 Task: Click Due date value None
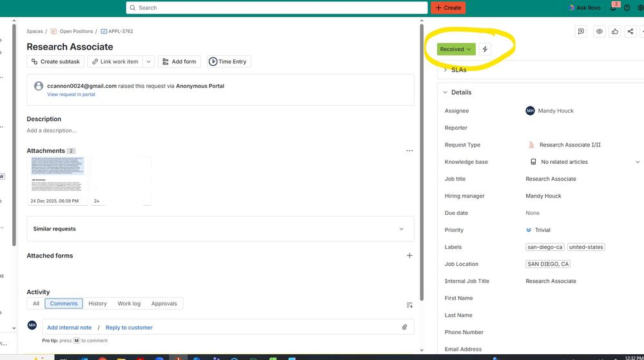coord(532,214)
